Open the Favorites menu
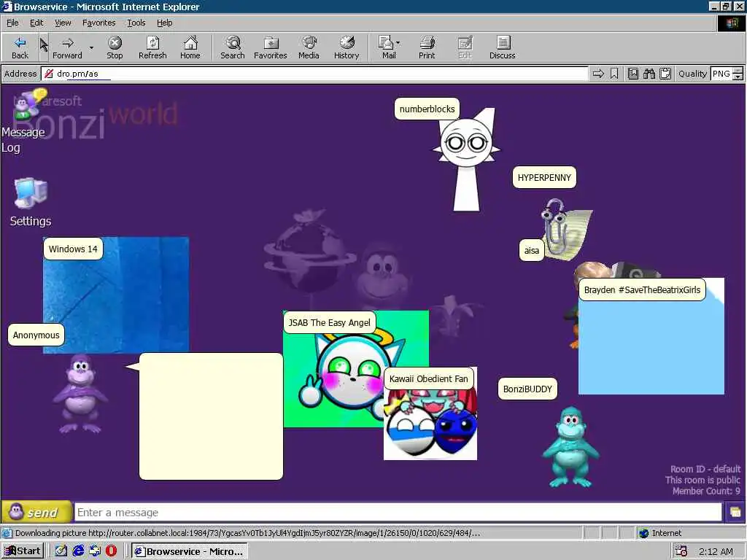The width and height of the screenshot is (747, 560). [x=98, y=23]
